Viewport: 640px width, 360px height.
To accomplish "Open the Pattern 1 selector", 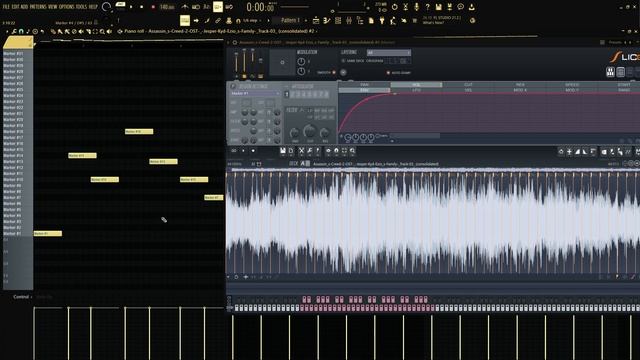I will point(291,20).
